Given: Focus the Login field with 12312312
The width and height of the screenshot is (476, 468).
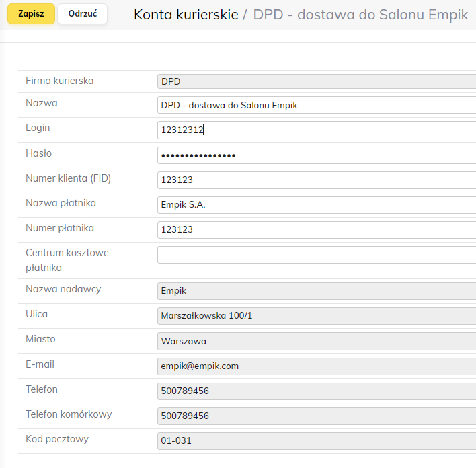Looking at the screenshot, I should 316,130.
